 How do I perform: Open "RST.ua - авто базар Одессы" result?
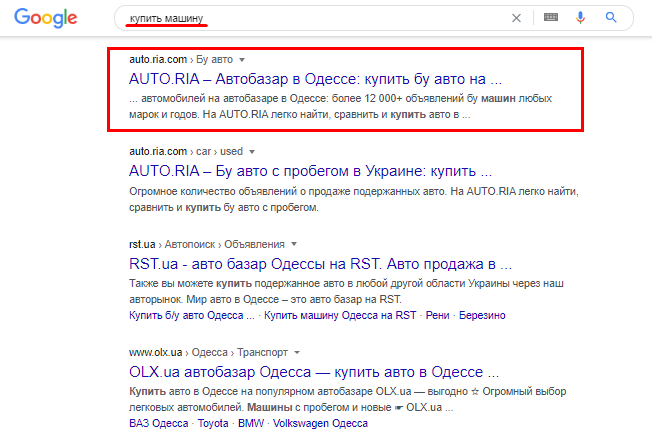coord(320,264)
